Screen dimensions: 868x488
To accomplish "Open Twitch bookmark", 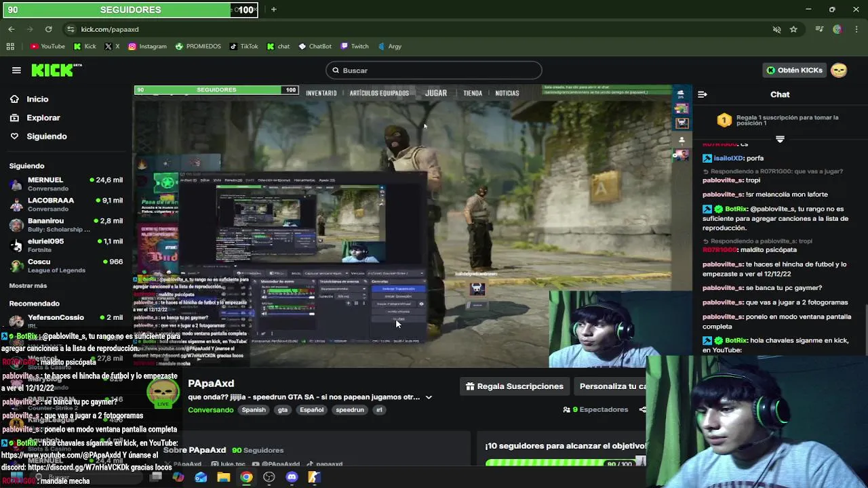I will tap(355, 46).
